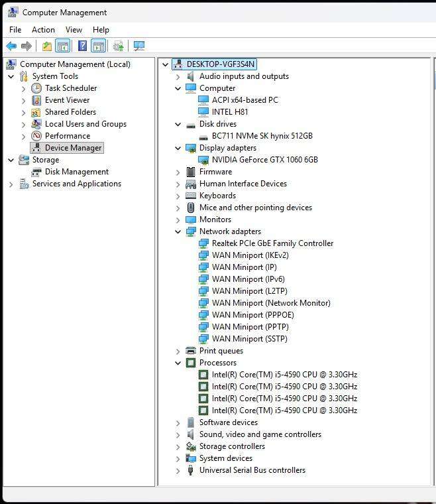Select BC711 NVMe SK hynix 512GB drive
The image size is (436, 504).
pyautogui.click(x=262, y=136)
